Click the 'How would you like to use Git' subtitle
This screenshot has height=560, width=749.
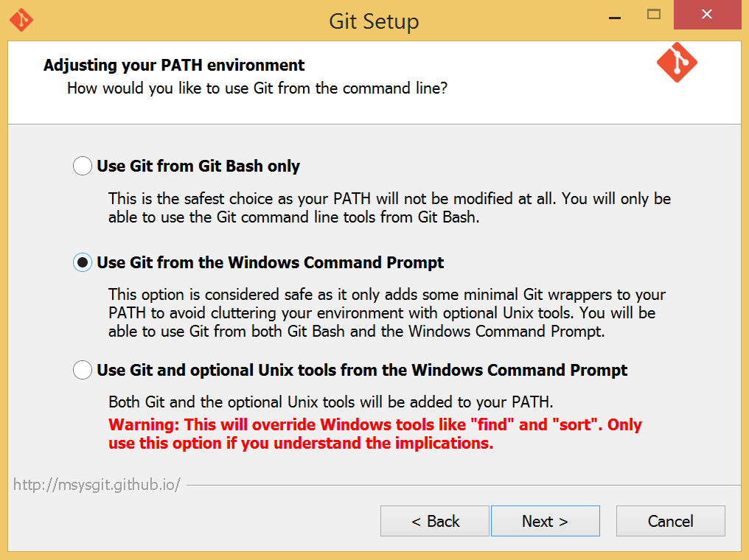click(257, 88)
